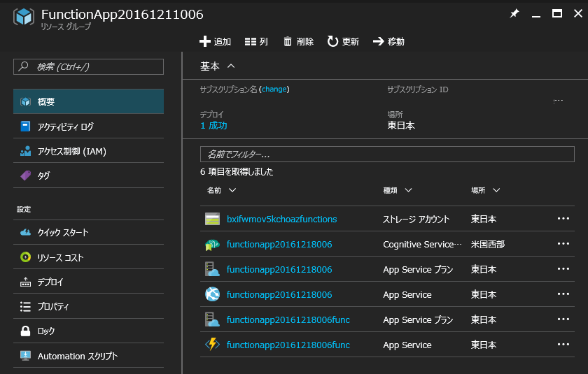Click the Cognitive Services resource icon
The height and width of the screenshot is (374, 588).
tap(212, 245)
